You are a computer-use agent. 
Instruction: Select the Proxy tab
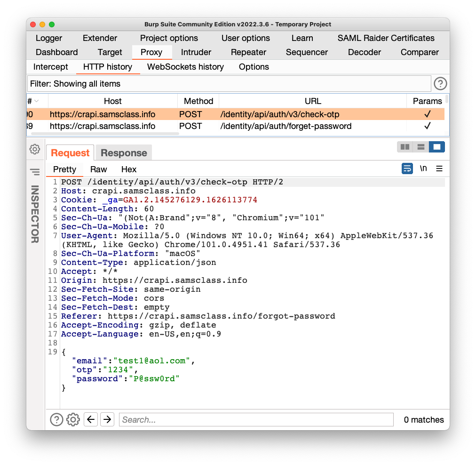click(151, 52)
